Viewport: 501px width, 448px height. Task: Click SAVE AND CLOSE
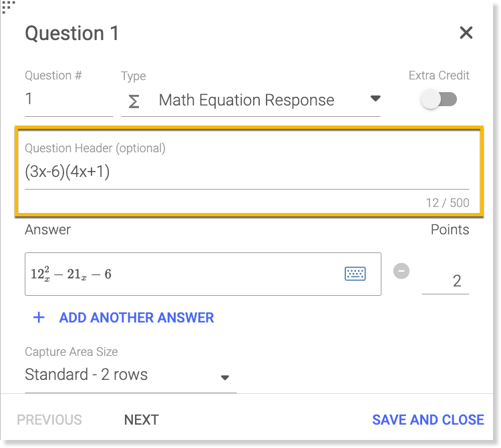point(428,419)
